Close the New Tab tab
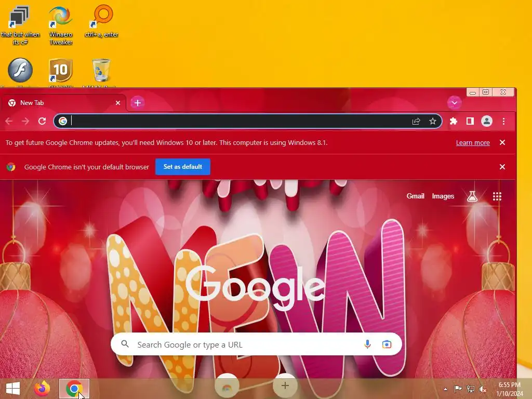This screenshot has height=399, width=532. [118, 103]
